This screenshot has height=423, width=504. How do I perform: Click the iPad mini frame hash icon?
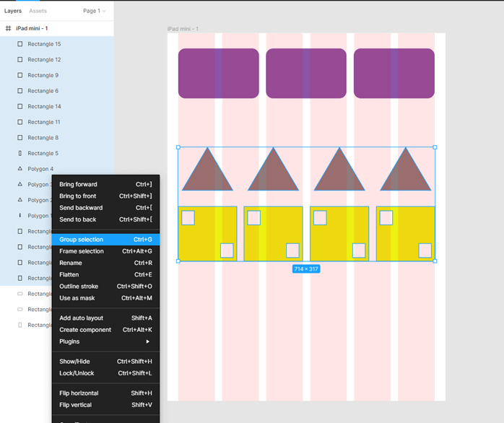[x=9, y=28]
